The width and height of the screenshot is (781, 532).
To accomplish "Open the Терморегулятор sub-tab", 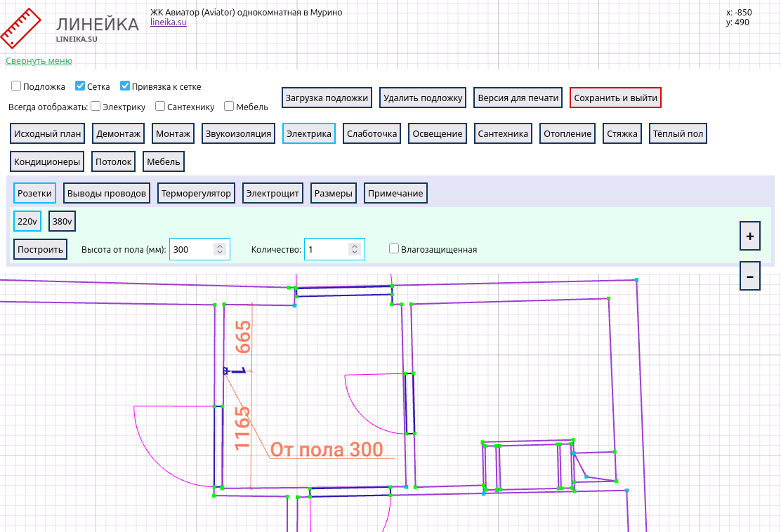I will tap(196, 193).
